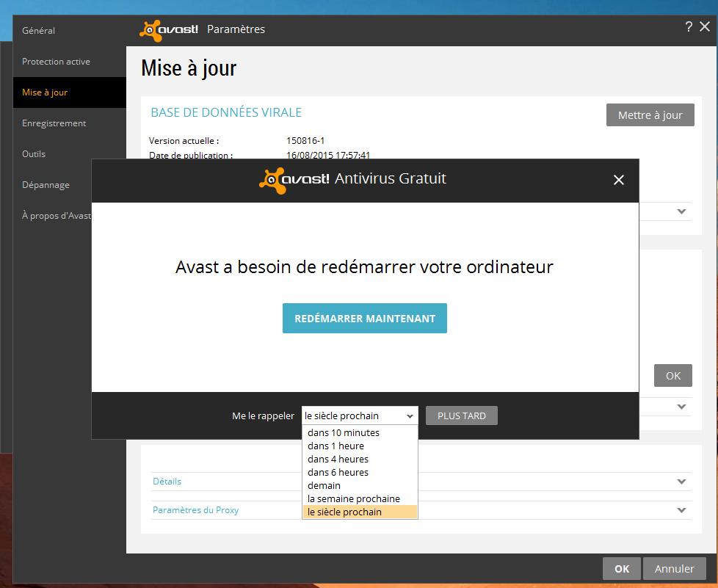Click the BASE DE DONNÉES VIRALE heading

click(x=226, y=112)
